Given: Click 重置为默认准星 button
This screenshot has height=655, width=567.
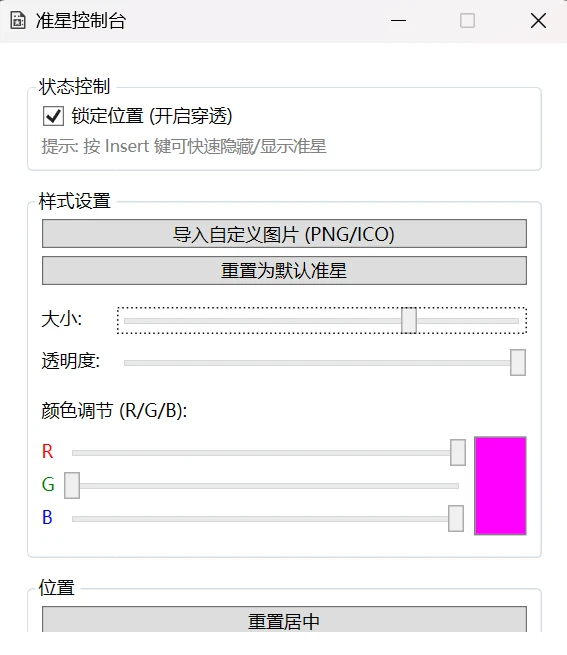Looking at the screenshot, I should coord(284,271).
